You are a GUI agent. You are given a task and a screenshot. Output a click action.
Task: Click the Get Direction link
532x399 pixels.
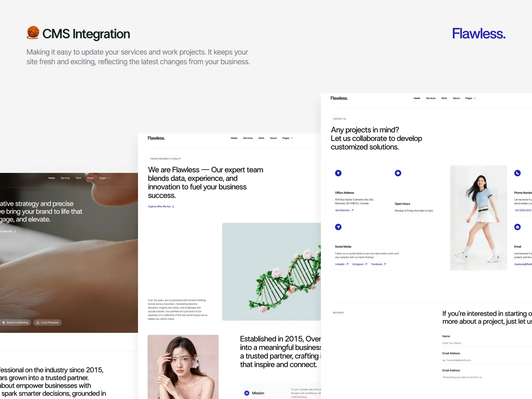pos(344,210)
